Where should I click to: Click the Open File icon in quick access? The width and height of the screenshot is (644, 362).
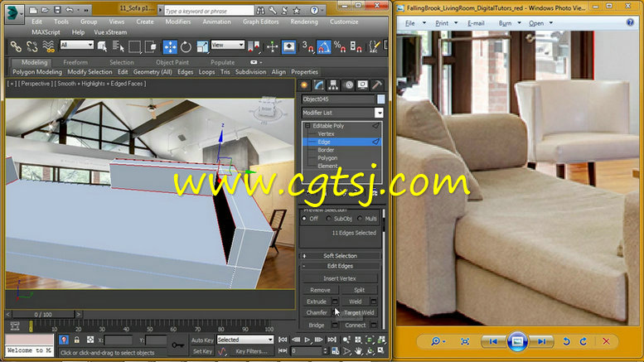(46, 9)
